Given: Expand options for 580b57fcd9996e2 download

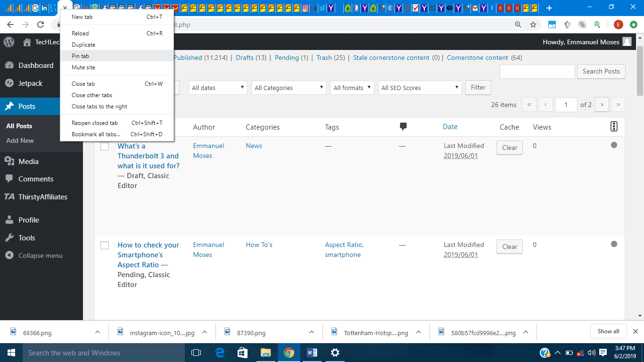Looking at the screenshot, I should tap(526, 332).
